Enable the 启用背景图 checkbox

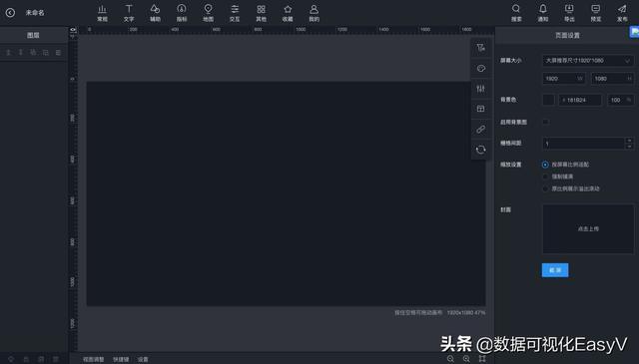click(545, 122)
